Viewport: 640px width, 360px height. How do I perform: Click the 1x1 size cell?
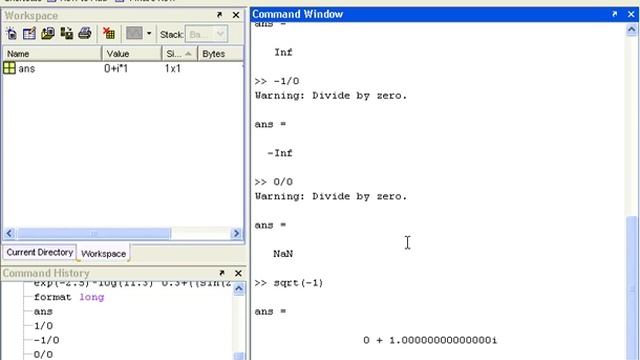click(173, 69)
